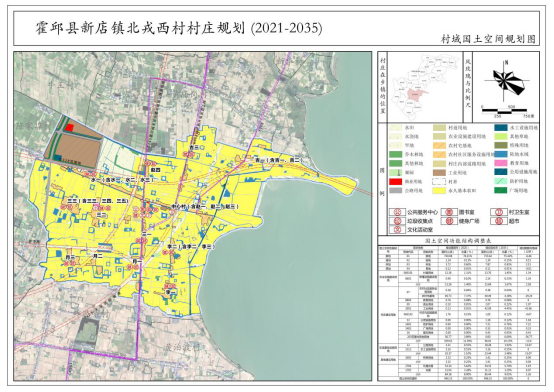Click the pink 教育用地 legend swatch
This screenshot has height=392, width=554.
click(501, 163)
